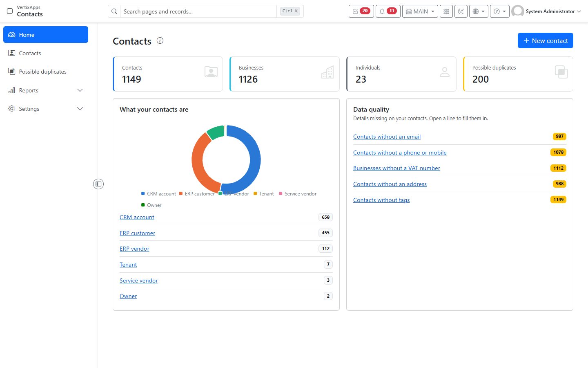This screenshot has width=588, height=368.
Task: Open the Owner link
Action: click(128, 296)
